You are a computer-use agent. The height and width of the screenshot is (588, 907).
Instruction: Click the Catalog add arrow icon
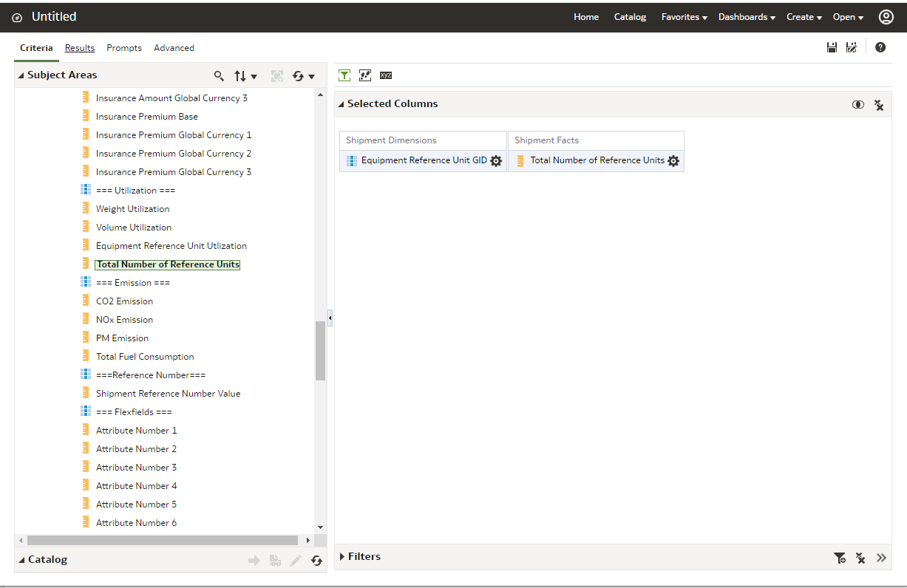[254, 561]
